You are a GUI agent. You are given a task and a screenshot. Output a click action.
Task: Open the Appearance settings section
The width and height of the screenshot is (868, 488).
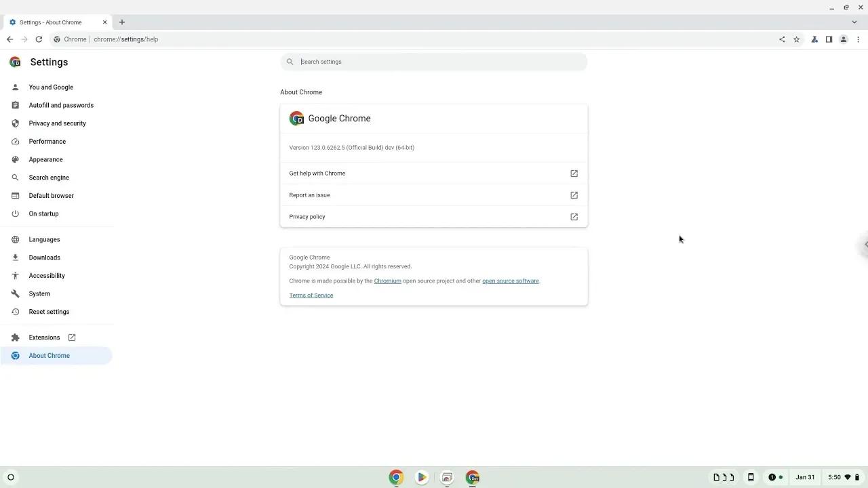[45, 159]
